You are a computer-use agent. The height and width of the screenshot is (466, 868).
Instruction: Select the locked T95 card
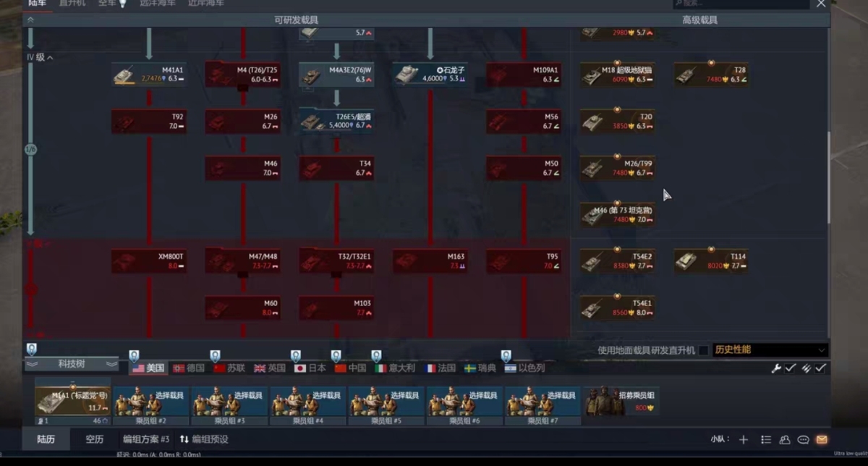(524, 261)
